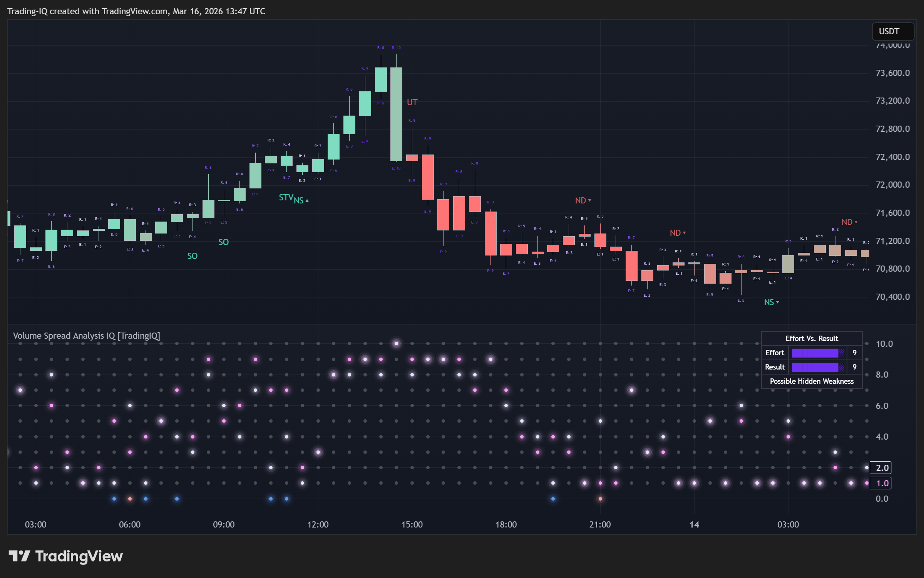924x578 pixels.
Task: Click the 72,800.0 price axis label
Action: click(892, 129)
